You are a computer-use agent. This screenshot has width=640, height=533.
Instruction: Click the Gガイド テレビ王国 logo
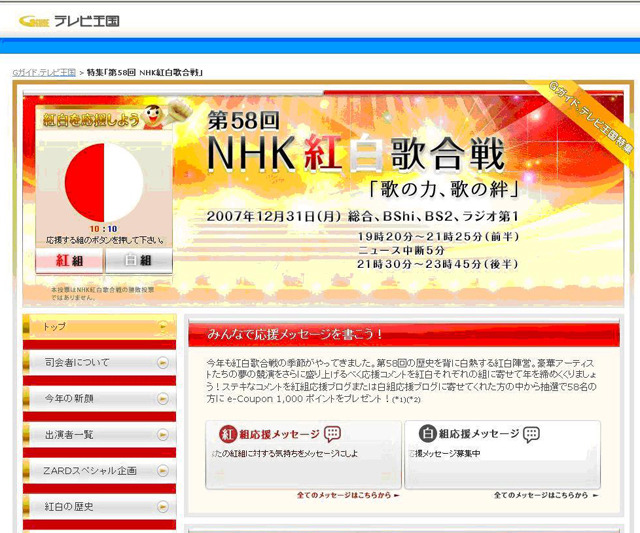click(69, 20)
